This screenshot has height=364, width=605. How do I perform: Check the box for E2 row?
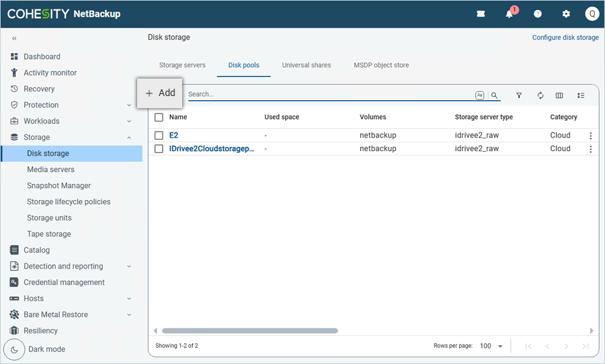[159, 136]
